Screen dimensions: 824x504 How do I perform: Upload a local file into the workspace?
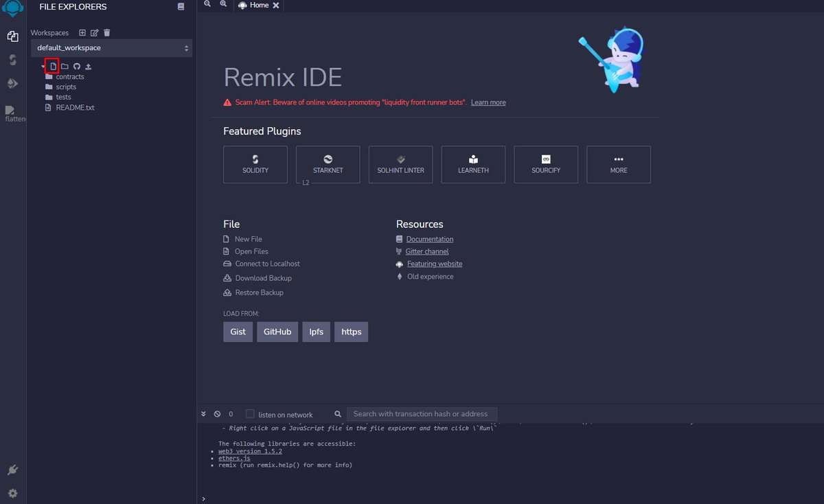(89, 67)
